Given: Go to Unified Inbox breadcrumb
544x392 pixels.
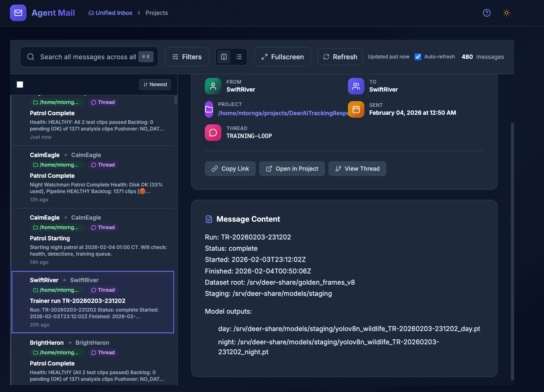Looking at the screenshot, I should tap(110, 13).
